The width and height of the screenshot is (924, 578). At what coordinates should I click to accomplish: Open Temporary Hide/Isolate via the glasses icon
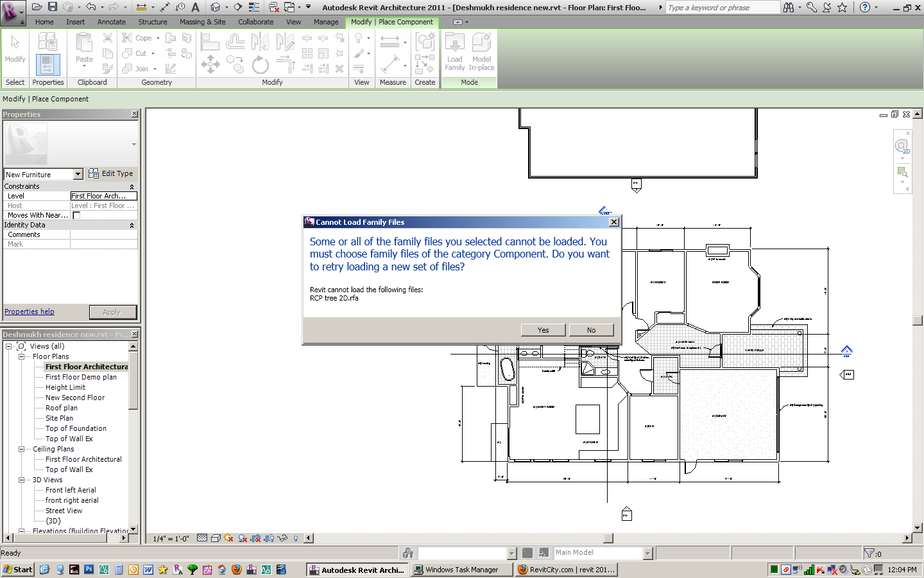point(282,539)
